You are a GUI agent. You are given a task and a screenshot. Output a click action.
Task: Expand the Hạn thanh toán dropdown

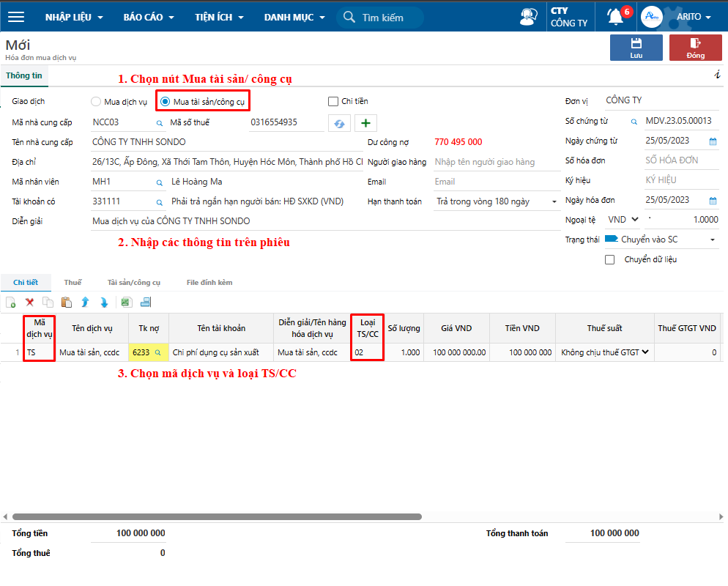(554, 201)
